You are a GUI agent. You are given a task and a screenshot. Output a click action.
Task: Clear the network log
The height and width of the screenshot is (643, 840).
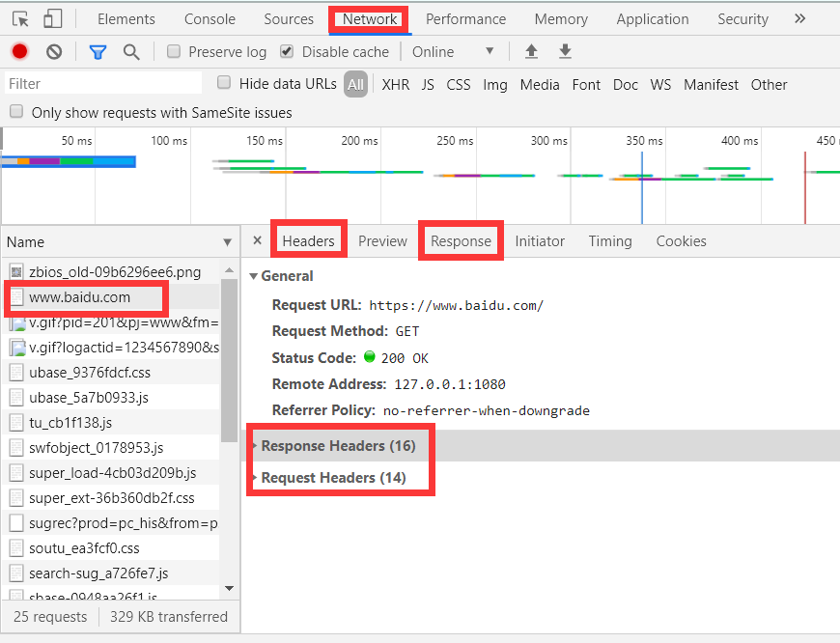tap(54, 52)
